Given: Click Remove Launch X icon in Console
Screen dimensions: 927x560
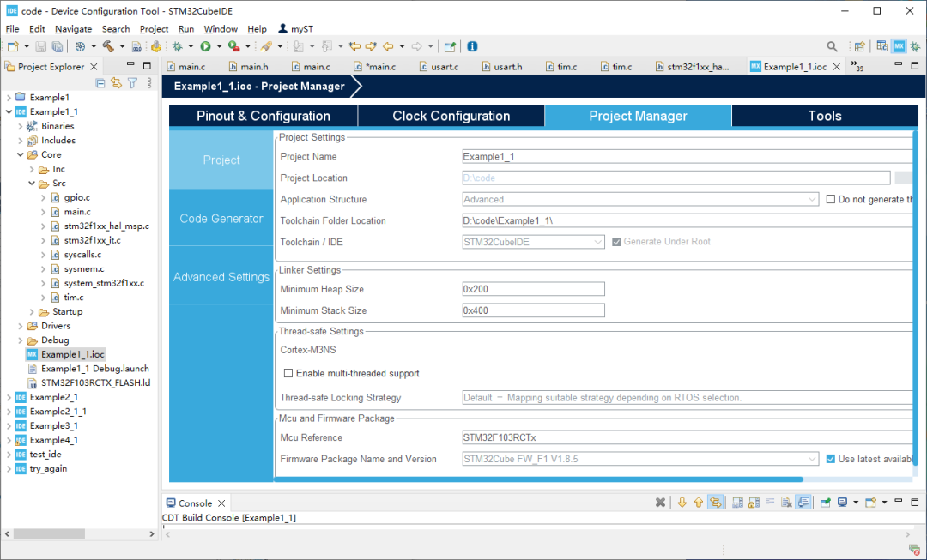Looking at the screenshot, I should (x=660, y=502).
